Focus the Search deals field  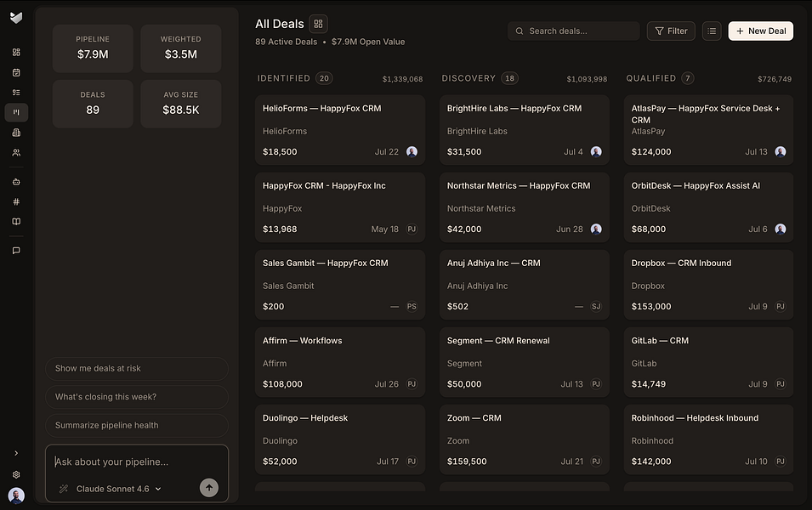point(573,31)
